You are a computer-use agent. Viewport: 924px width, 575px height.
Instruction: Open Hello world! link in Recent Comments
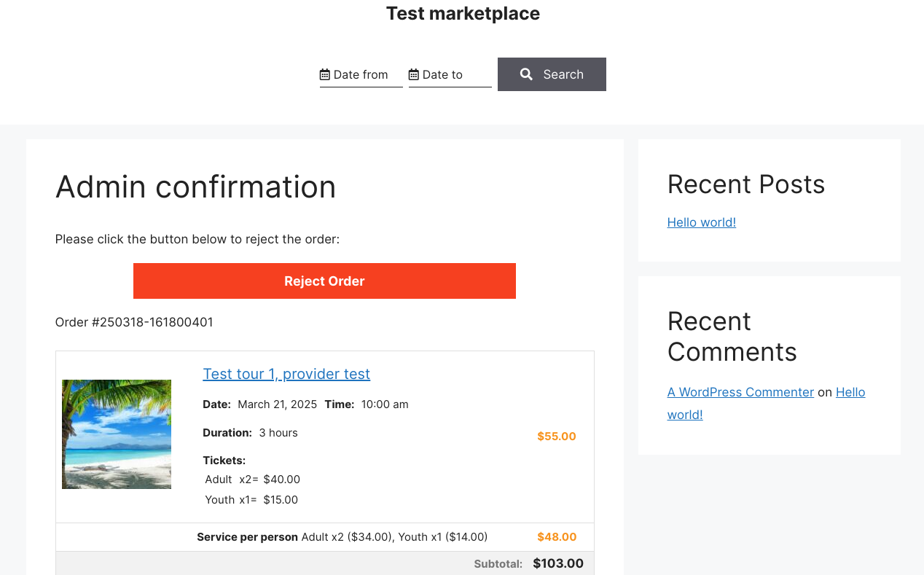pyautogui.click(x=767, y=403)
